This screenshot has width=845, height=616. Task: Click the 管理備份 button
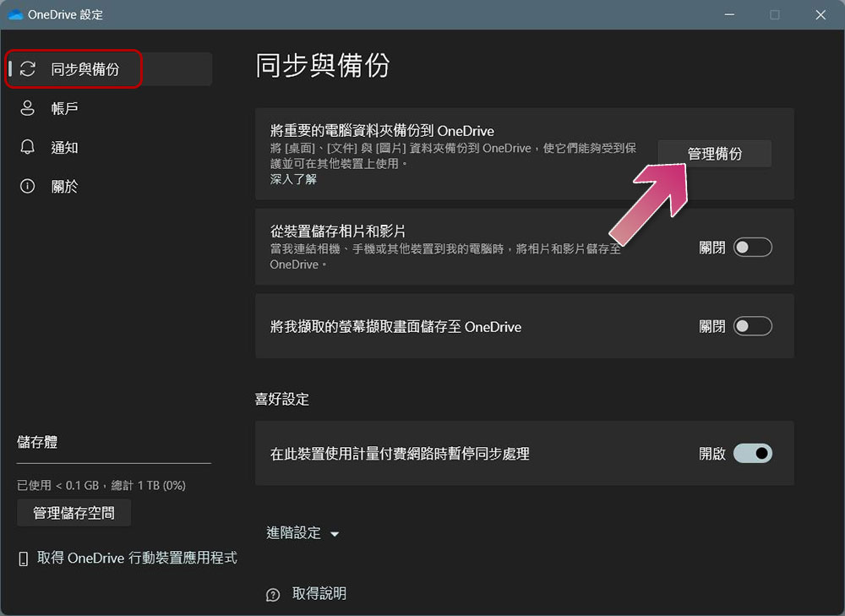715,154
